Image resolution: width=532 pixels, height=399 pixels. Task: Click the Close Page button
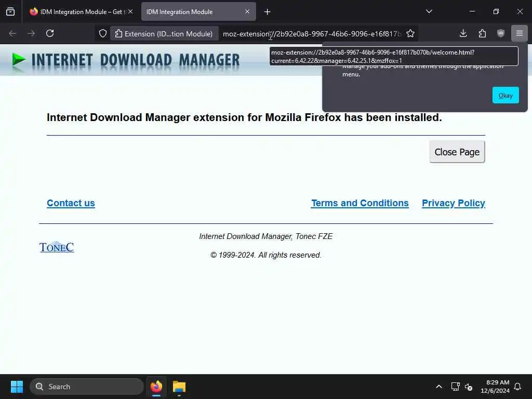(457, 152)
